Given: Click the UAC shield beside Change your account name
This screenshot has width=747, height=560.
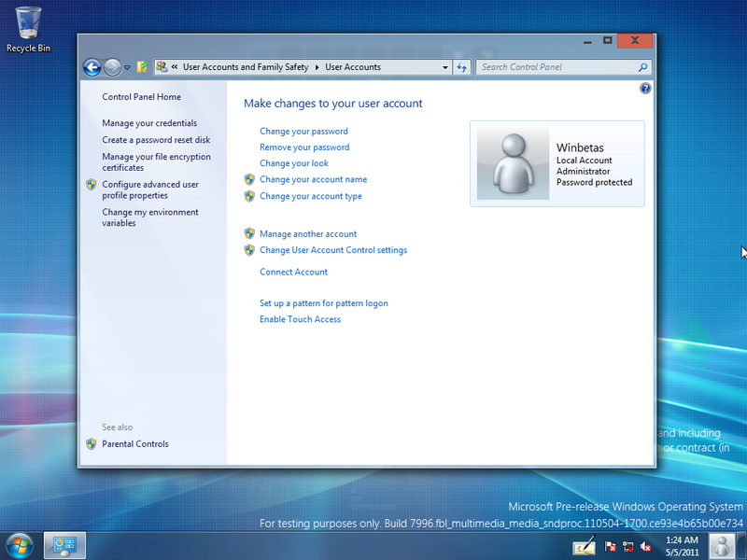Looking at the screenshot, I should coord(249,179).
